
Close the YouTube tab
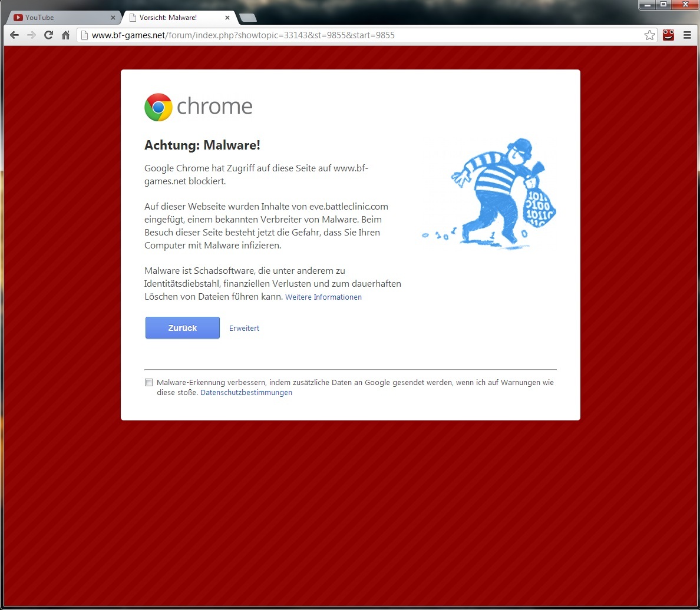pyautogui.click(x=113, y=18)
